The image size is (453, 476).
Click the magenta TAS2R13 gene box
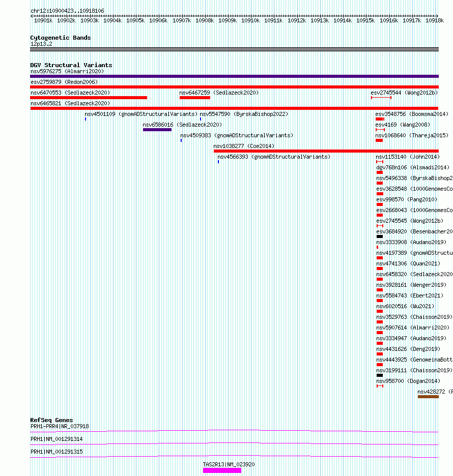coord(222,470)
